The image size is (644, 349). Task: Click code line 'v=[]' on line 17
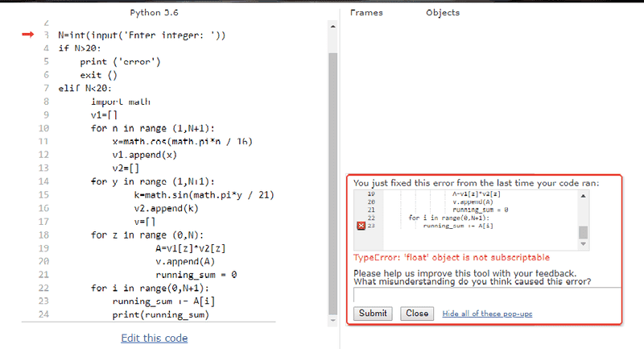(x=145, y=222)
